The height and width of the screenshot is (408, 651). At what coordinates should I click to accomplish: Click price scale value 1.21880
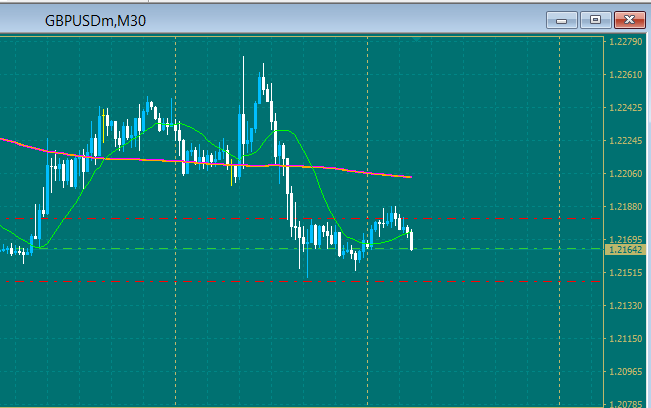(x=625, y=207)
